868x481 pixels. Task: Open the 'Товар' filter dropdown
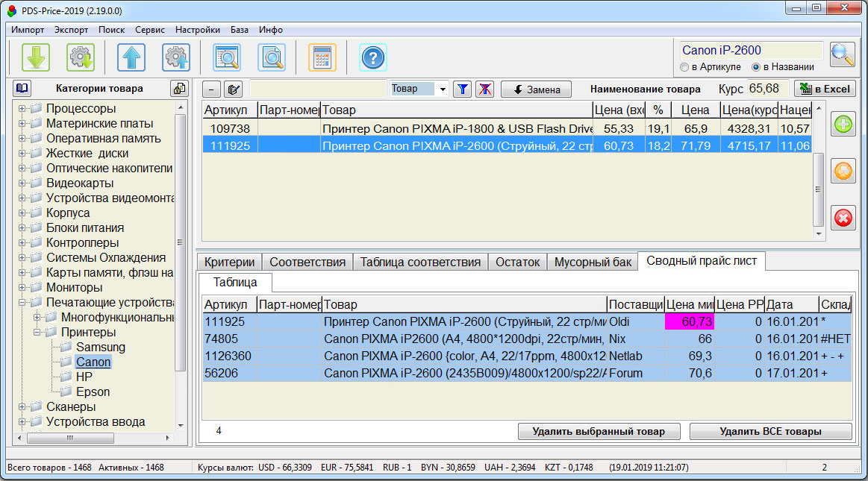click(443, 89)
